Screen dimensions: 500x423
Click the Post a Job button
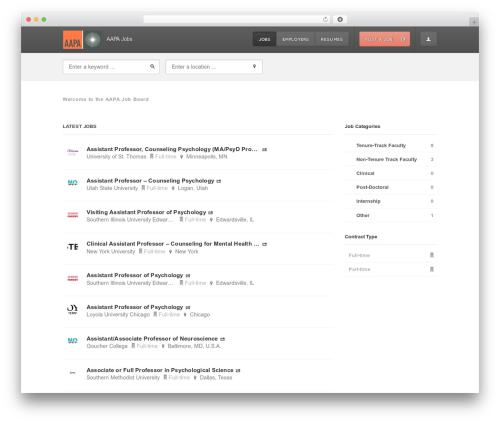point(384,39)
